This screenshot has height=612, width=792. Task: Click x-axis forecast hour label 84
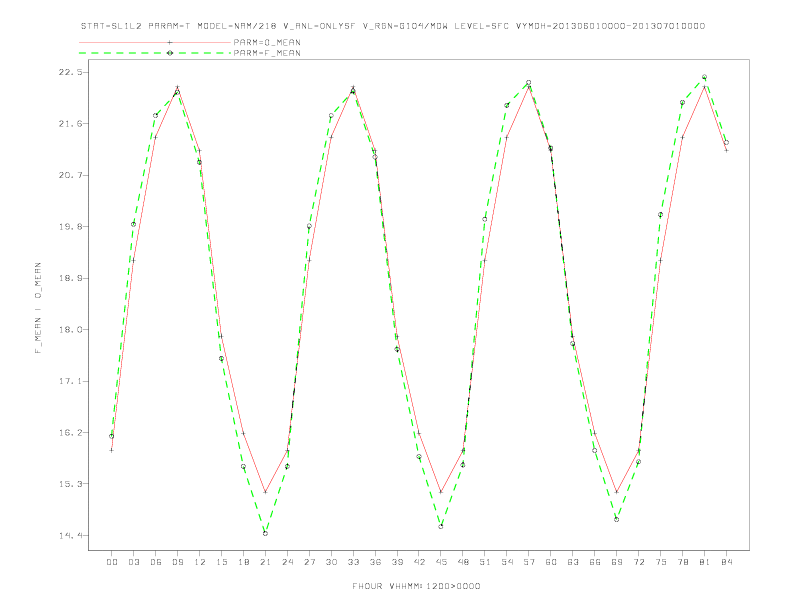pyautogui.click(x=727, y=562)
